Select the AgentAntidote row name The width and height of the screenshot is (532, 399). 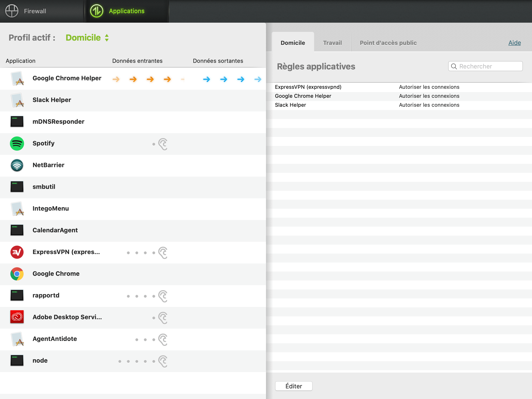point(55,339)
